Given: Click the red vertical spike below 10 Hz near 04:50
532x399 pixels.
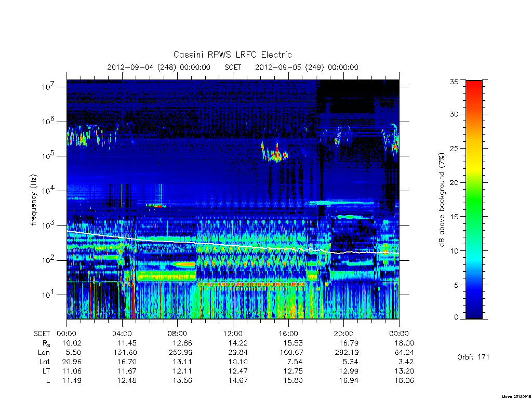Looking at the screenshot, I should (x=134, y=300).
